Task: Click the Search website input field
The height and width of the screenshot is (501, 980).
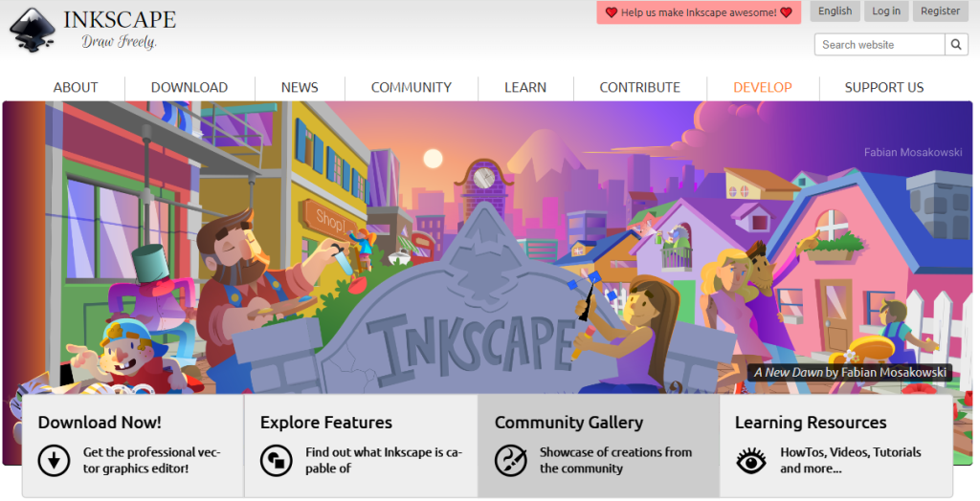Action: (880, 44)
